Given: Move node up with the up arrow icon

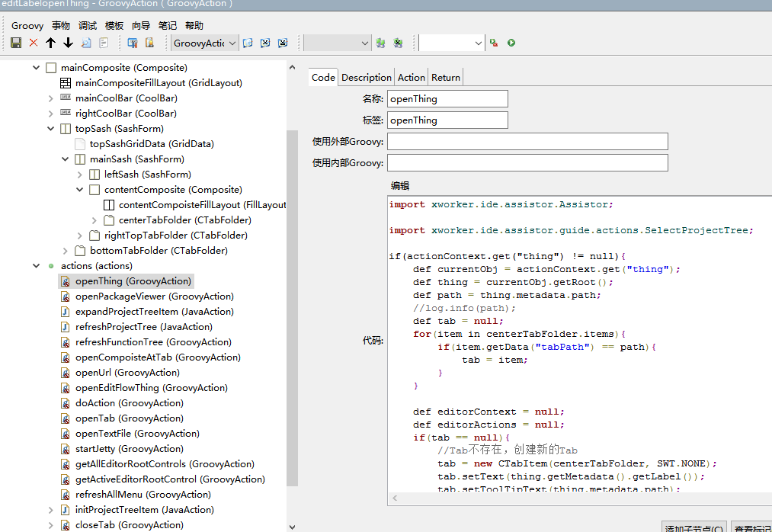Looking at the screenshot, I should click(51, 43).
